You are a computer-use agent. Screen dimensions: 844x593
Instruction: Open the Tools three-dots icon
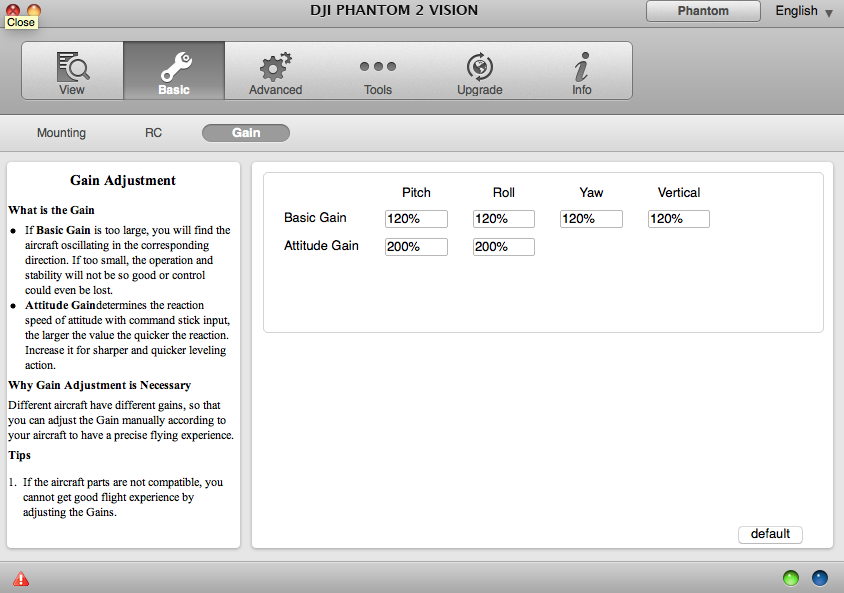click(378, 66)
